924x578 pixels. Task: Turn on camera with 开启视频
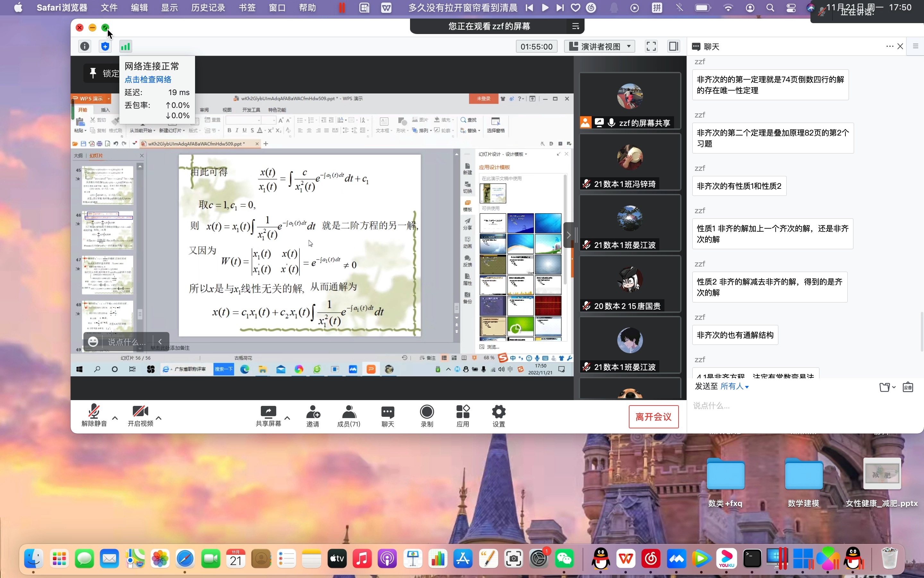140,416
